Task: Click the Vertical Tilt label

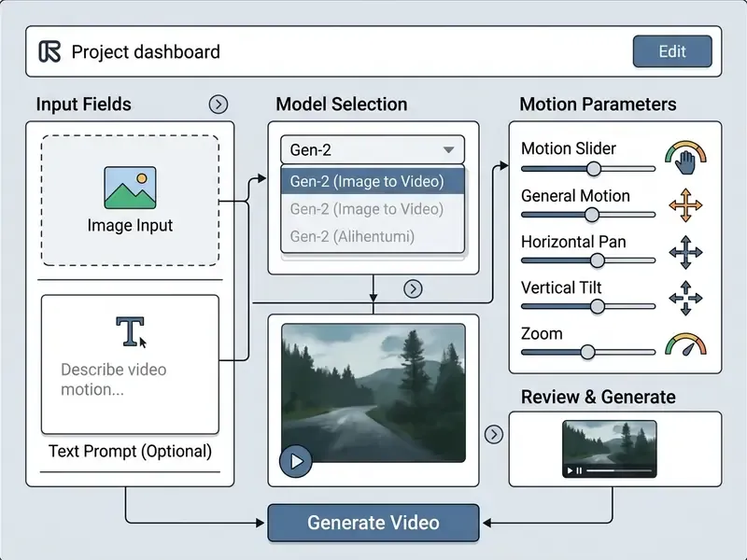Action: (561, 287)
